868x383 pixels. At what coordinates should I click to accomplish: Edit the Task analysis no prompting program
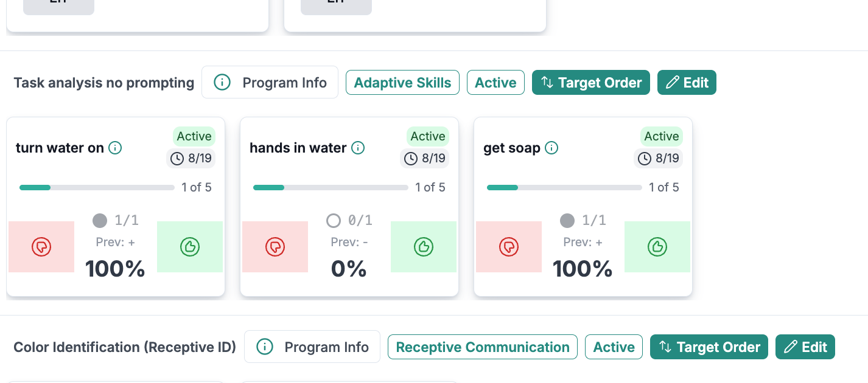687,83
